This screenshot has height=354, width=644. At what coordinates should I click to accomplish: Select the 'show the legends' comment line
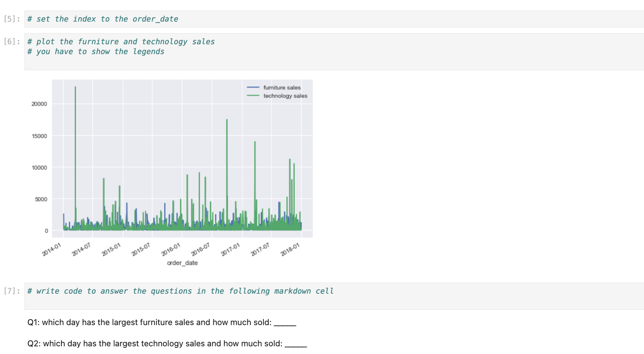point(96,52)
